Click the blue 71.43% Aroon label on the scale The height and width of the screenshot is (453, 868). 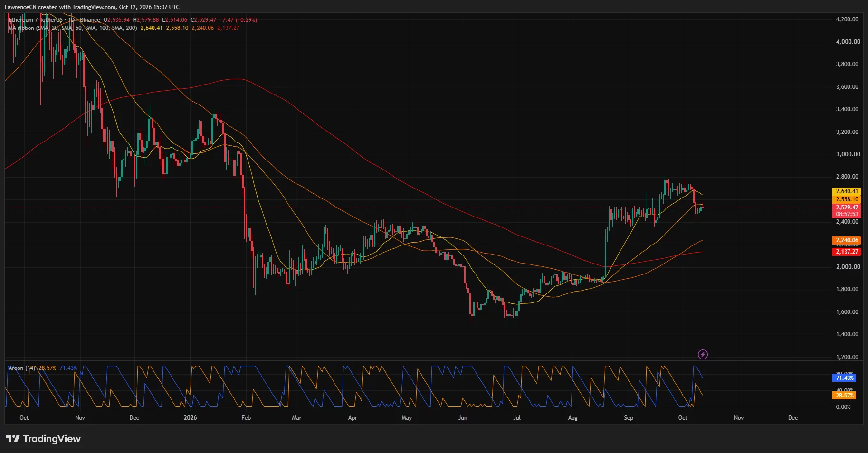[x=844, y=378]
